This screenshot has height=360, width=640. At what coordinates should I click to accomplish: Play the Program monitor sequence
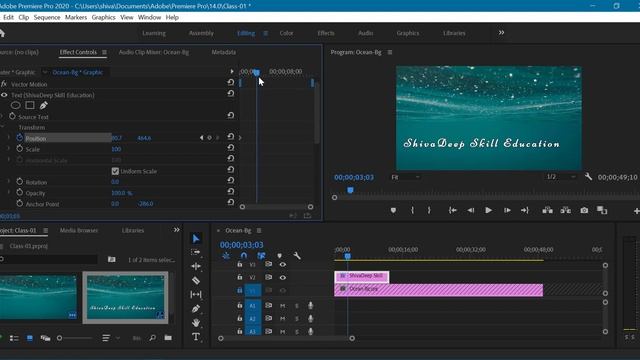tap(489, 210)
